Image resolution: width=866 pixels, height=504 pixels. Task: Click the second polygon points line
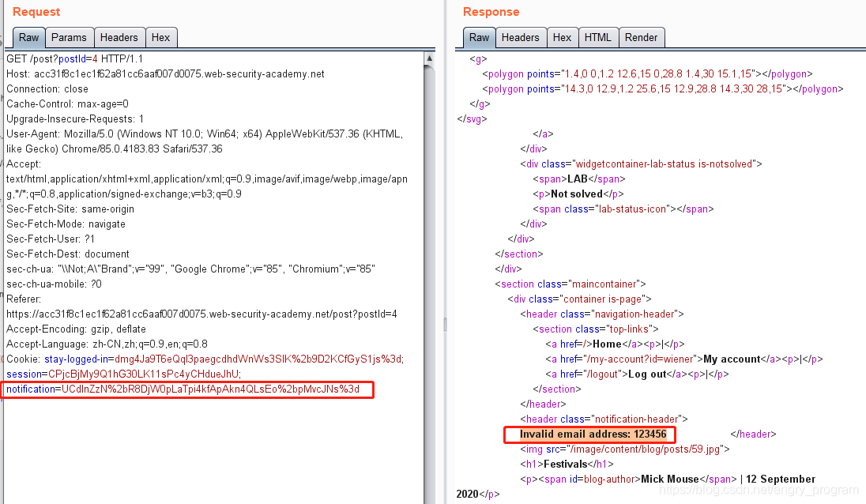(663, 89)
